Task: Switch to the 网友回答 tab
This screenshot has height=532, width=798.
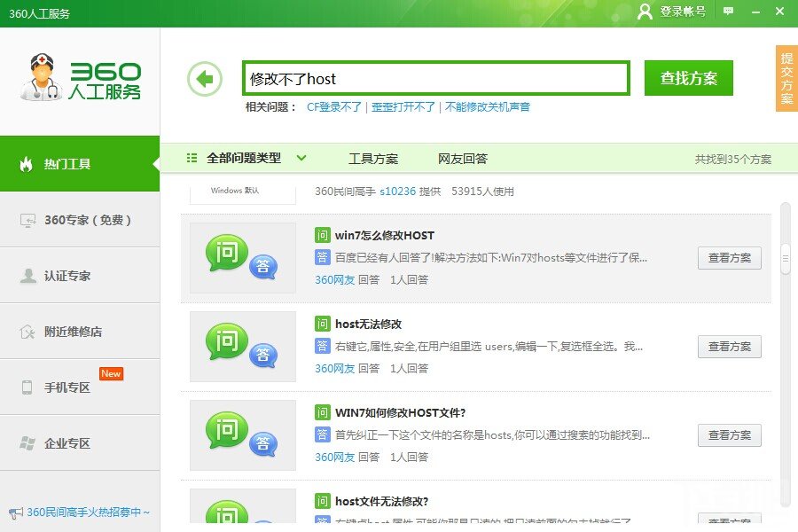Action: coord(458,158)
